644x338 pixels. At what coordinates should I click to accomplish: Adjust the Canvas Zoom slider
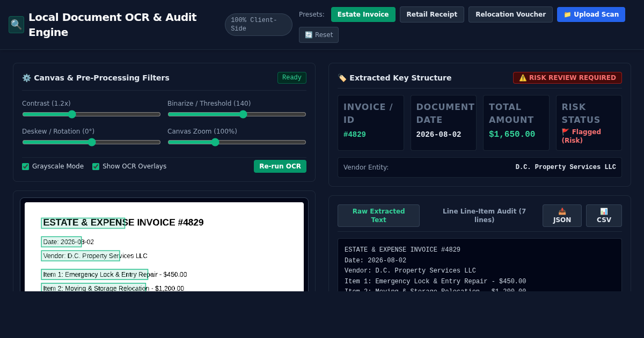tap(237, 142)
